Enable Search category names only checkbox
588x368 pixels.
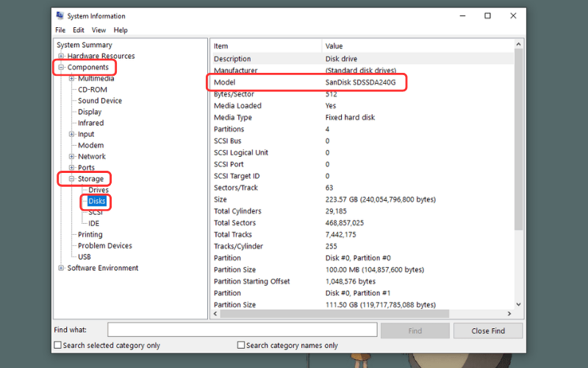[241, 345]
